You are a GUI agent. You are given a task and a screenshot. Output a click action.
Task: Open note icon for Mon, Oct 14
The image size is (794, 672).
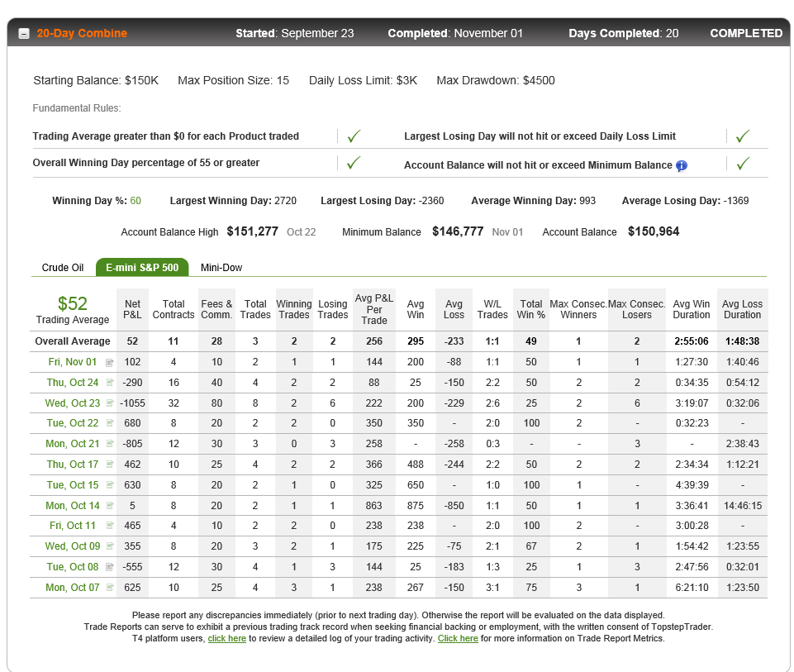click(x=109, y=505)
